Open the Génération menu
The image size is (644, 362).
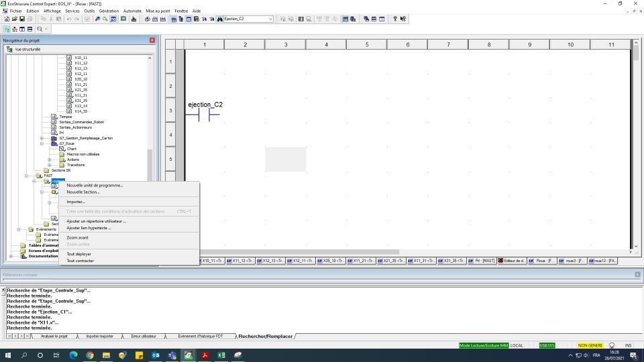pyautogui.click(x=109, y=11)
